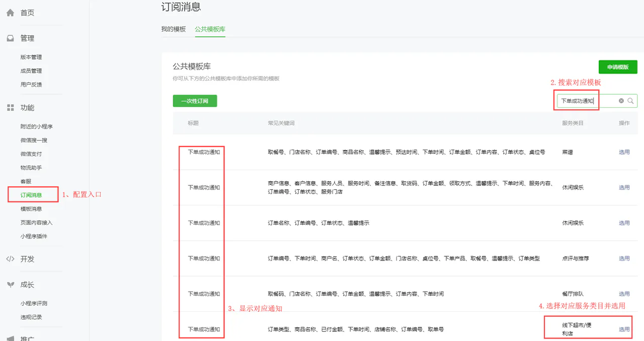Image resolution: width=644 pixels, height=341 pixels.
Task: Open 微信支付 in the sidebar
Action: tap(31, 154)
